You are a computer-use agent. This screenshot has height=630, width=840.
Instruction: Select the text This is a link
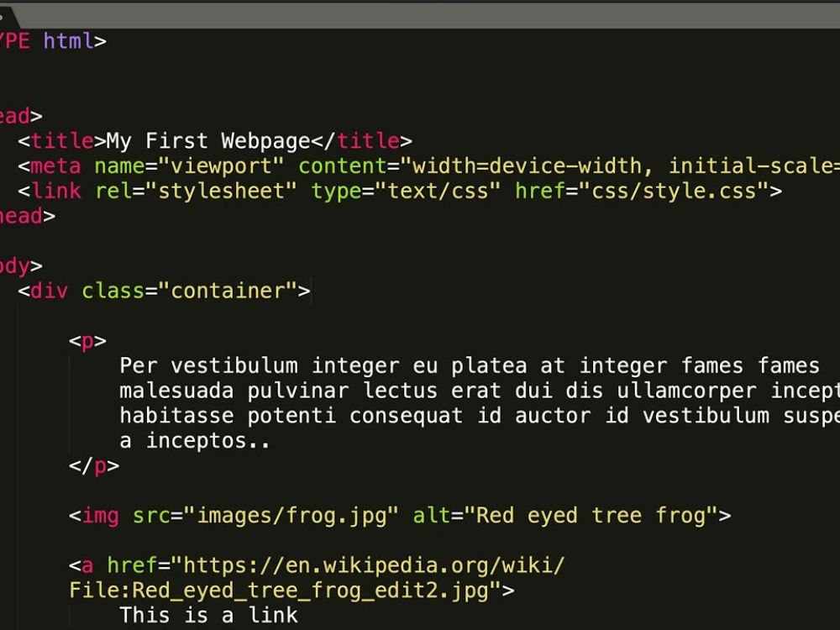click(208, 615)
